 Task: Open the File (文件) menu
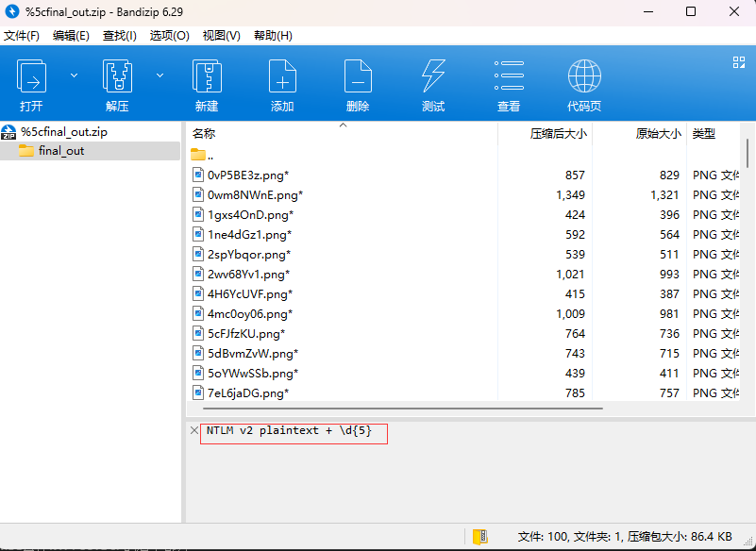21,36
